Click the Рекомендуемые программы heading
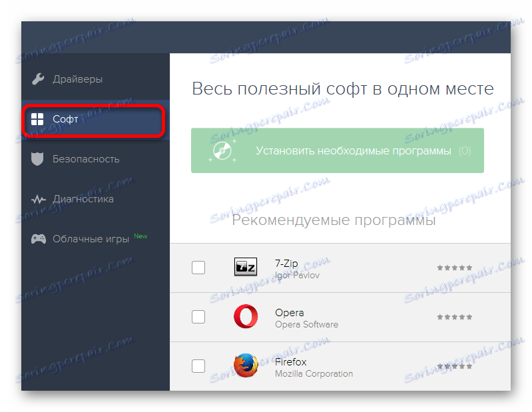The image size is (532, 412). 334,220
